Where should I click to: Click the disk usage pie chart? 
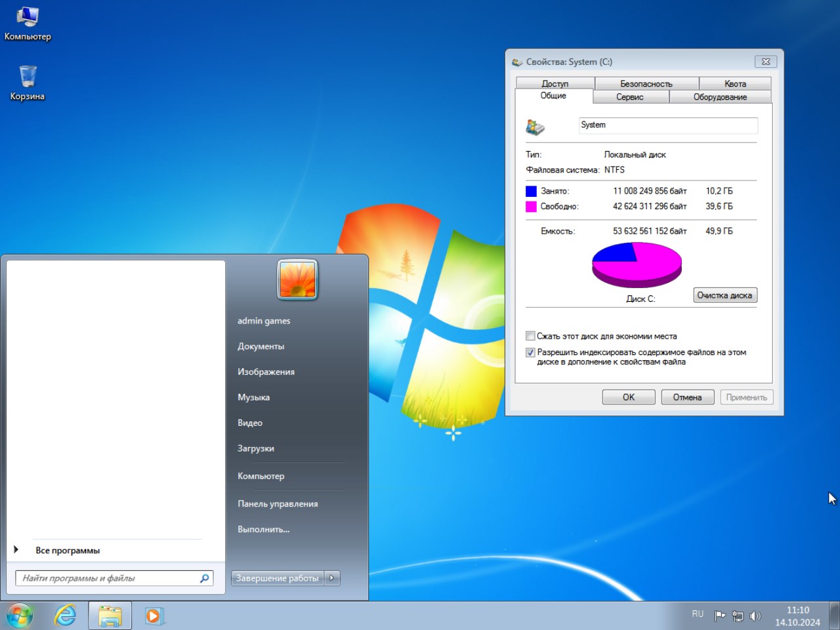click(637, 264)
